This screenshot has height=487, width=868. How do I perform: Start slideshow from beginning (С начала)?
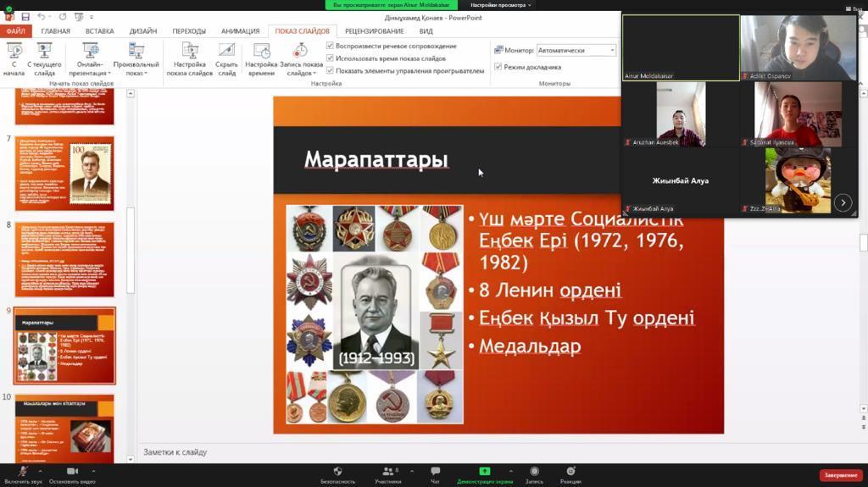click(x=14, y=58)
